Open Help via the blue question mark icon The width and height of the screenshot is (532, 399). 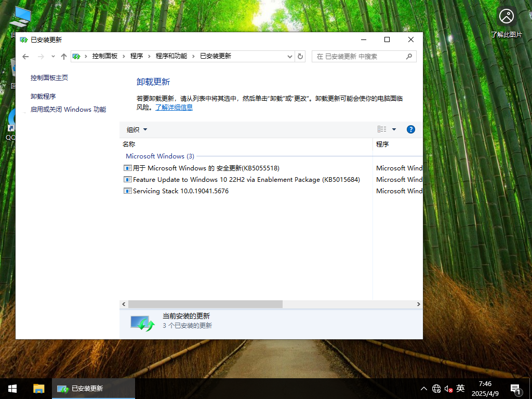click(410, 129)
